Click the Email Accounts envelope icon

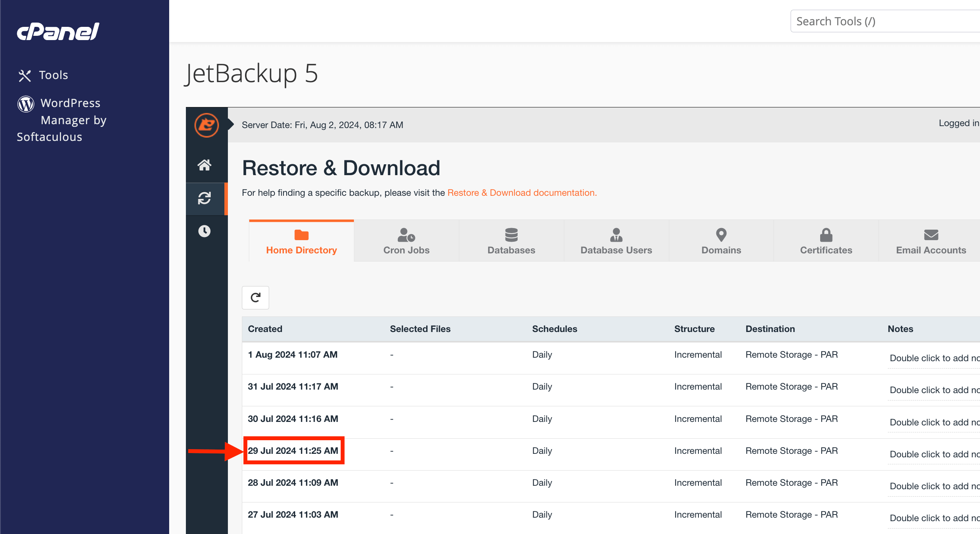[x=931, y=235]
